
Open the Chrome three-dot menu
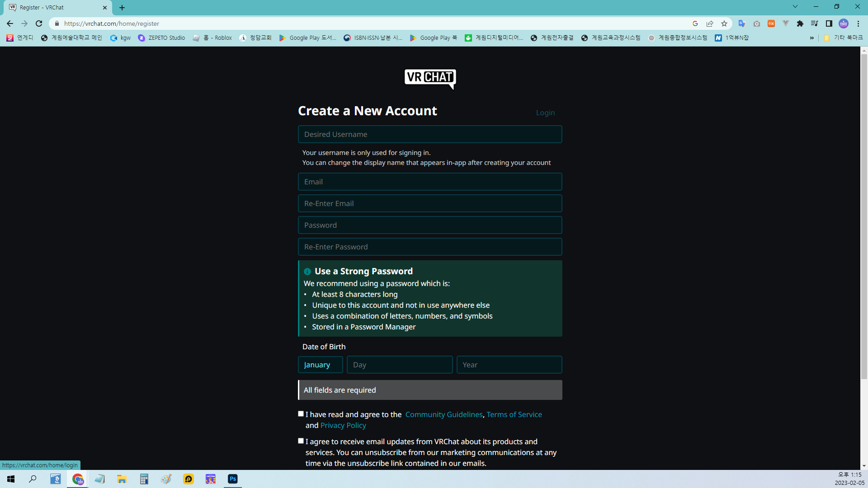(858, 23)
